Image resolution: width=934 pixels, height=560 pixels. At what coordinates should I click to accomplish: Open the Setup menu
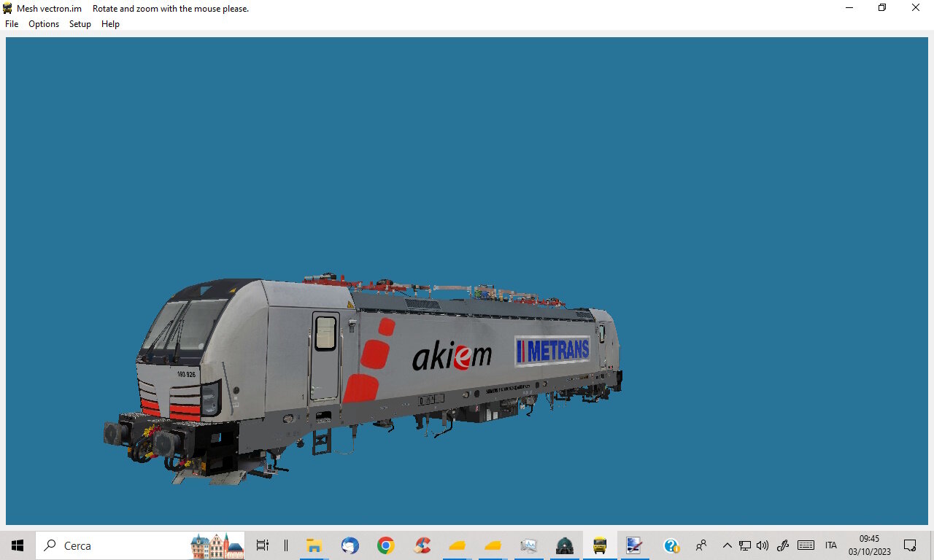(80, 24)
